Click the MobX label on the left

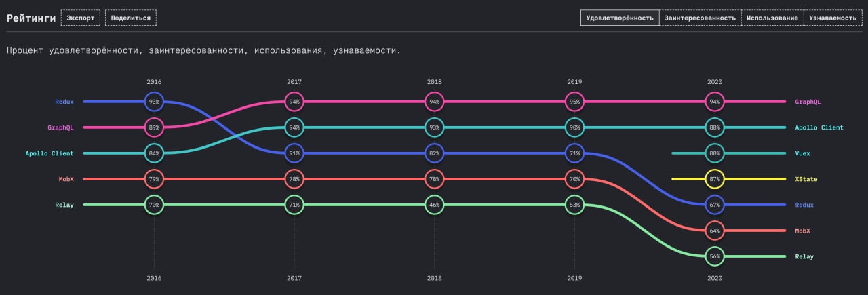[66, 179]
